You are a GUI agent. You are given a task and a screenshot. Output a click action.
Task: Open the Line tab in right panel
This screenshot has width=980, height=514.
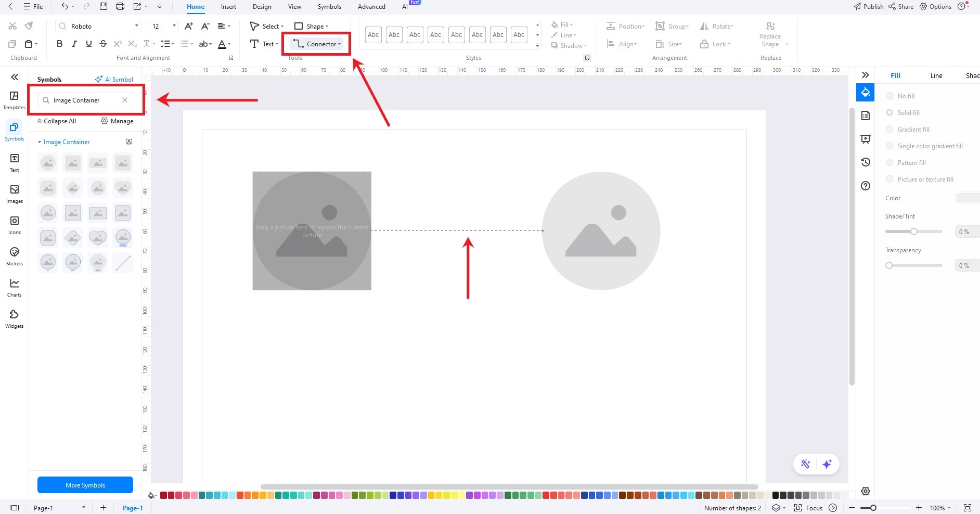(936, 75)
